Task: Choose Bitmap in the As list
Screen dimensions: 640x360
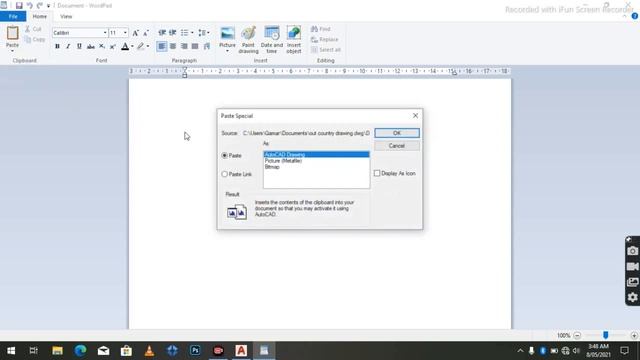Action: click(272, 167)
